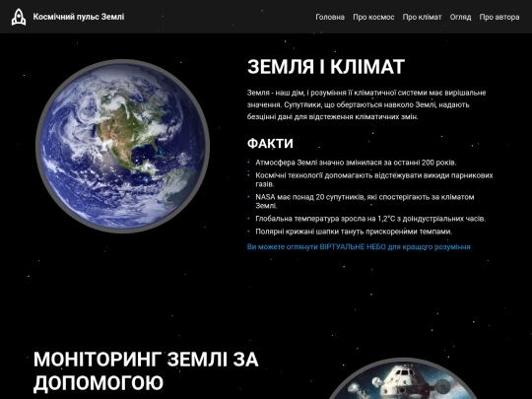
Task: Select fact about атмосфера Землі 200 років
Action: [356, 163]
